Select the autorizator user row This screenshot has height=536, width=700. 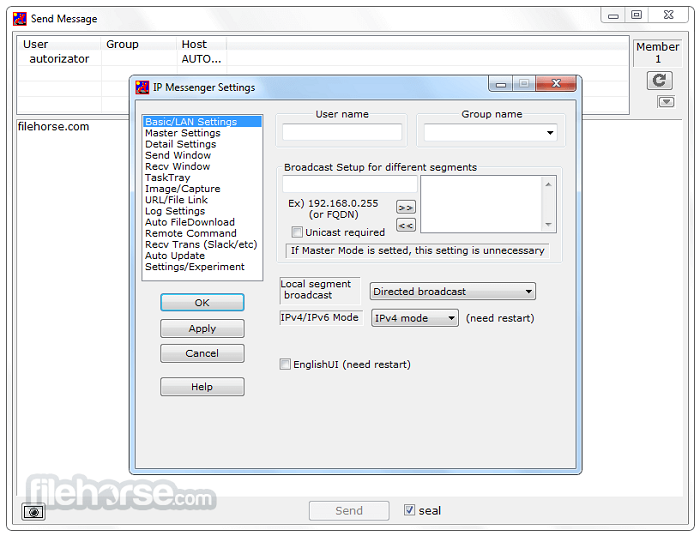coord(59,59)
